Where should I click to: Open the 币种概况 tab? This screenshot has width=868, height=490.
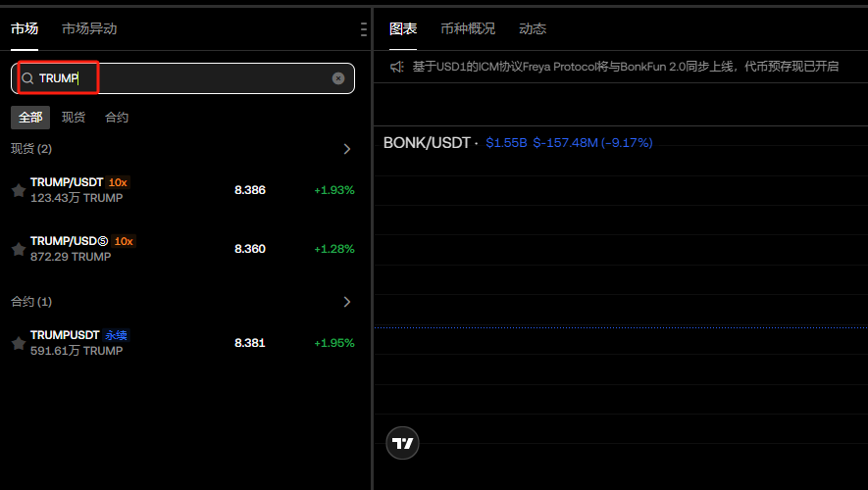468,28
